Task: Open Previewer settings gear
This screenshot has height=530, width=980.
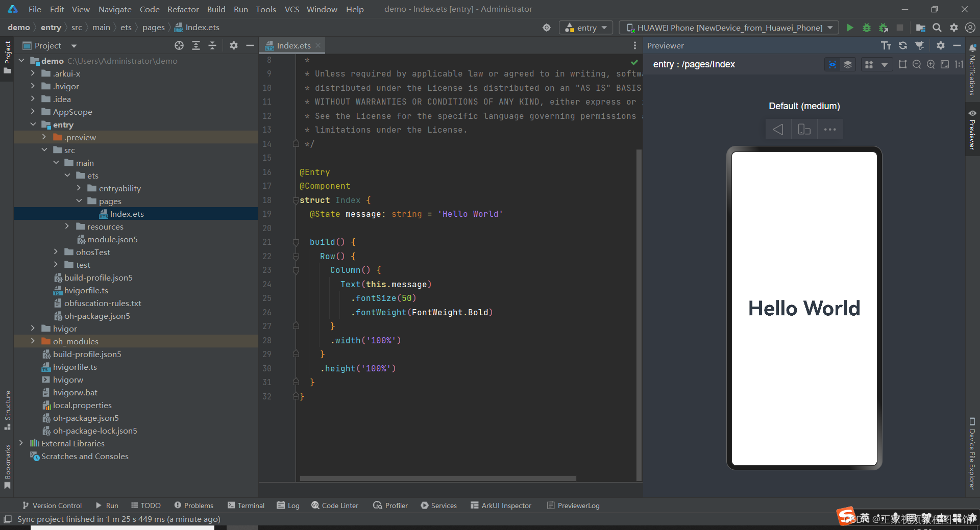Action: coord(941,45)
